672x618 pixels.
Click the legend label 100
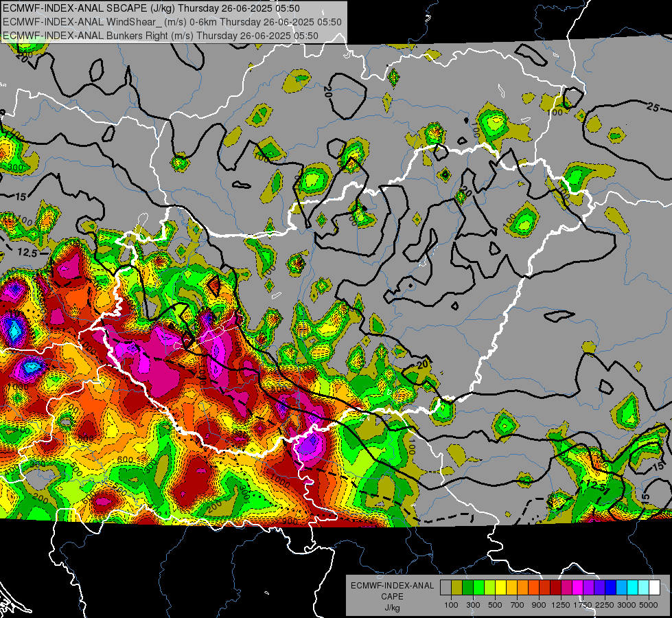[x=451, y=605]
